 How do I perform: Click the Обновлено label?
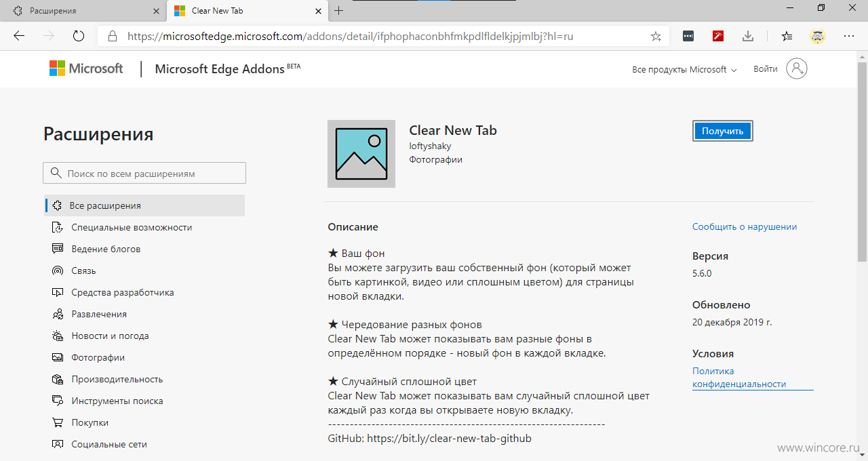point(722,305)
